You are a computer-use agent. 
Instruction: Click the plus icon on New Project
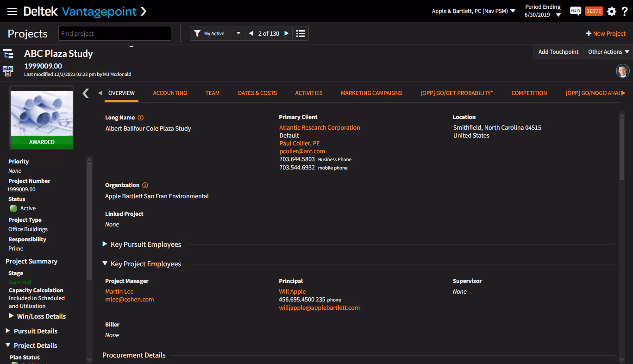click(x=589, y=33)
